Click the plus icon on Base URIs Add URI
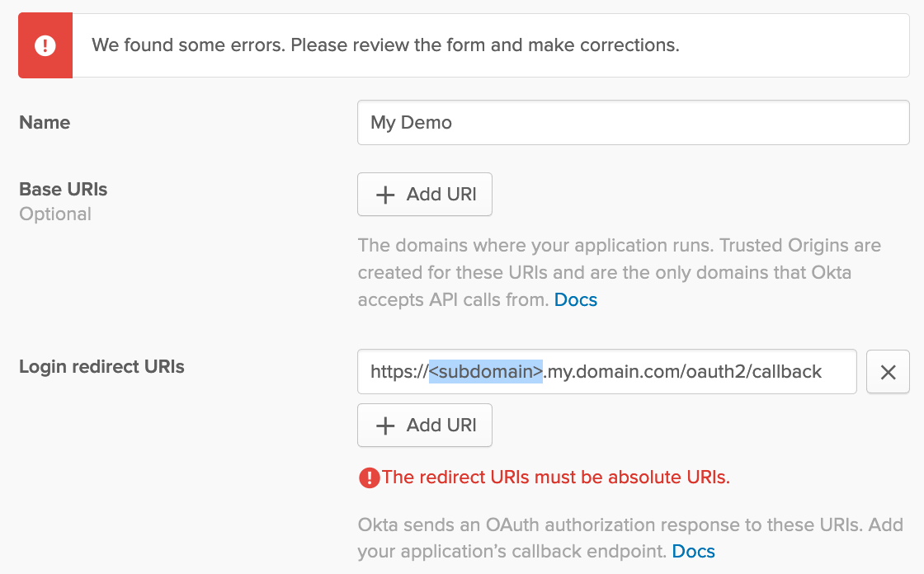Image resolution: width=924 pixels, height=574 pixels. [384, 195]
